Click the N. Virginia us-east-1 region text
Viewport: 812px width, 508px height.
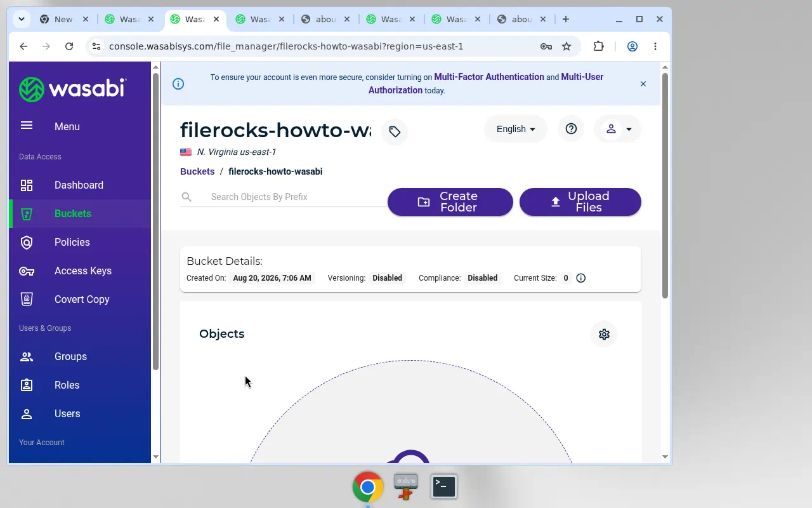[x=236, y=152]
